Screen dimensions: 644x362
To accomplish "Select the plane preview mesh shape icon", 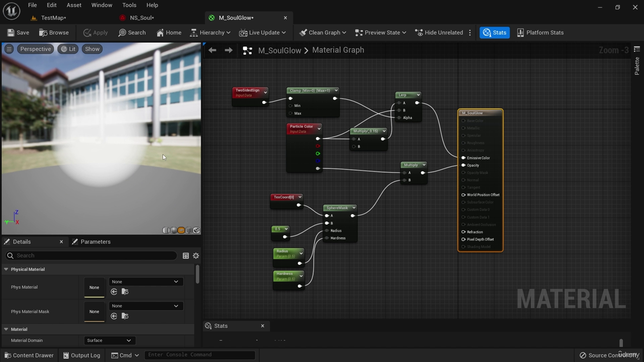I will pyautogui.click(x=181, y=230).
